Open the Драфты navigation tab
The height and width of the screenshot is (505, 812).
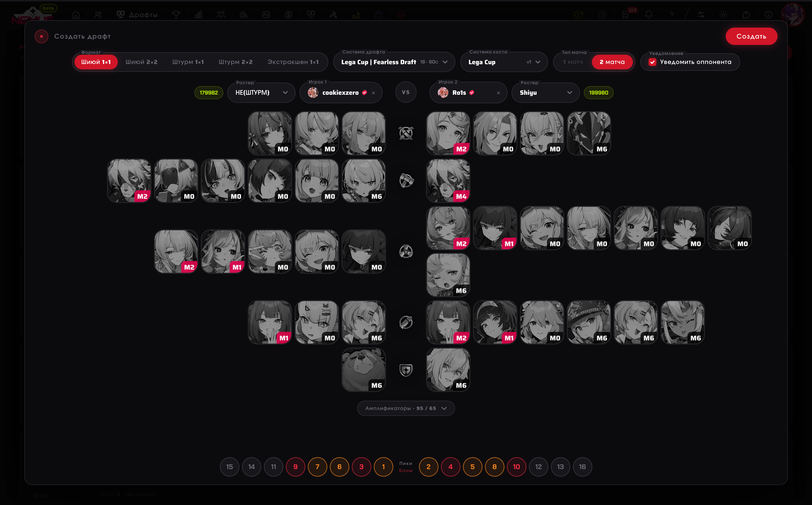(x=137, y=15)
